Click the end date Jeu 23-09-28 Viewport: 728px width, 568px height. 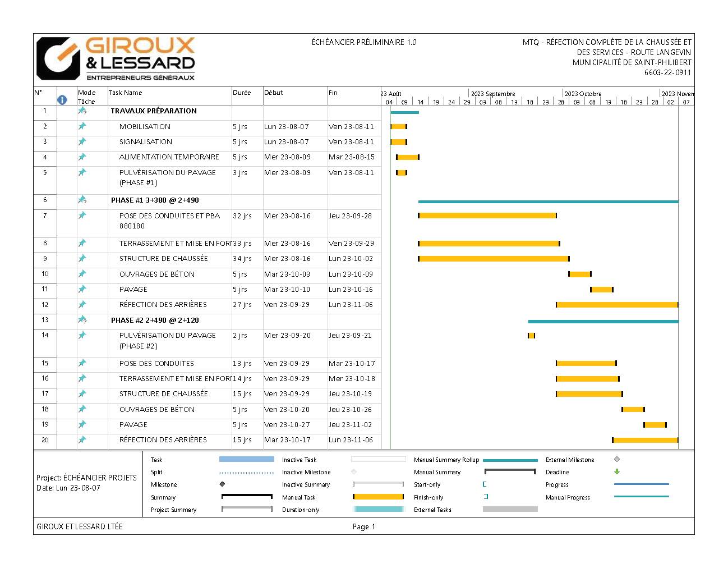point(350,216)
